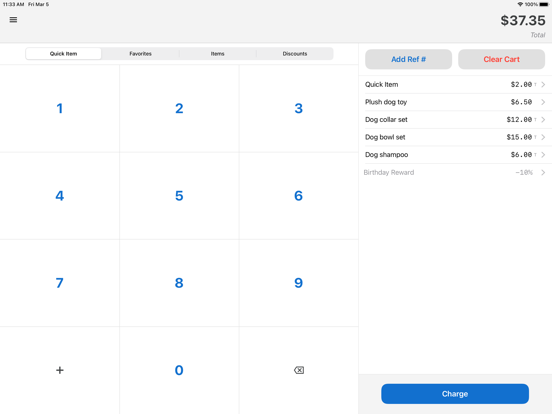Tap keypad number 1

(x=59, y=108)
